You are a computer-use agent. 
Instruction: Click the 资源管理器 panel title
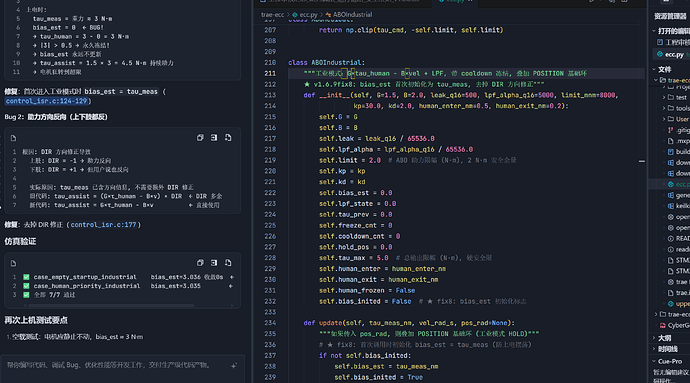pos(670,16)
